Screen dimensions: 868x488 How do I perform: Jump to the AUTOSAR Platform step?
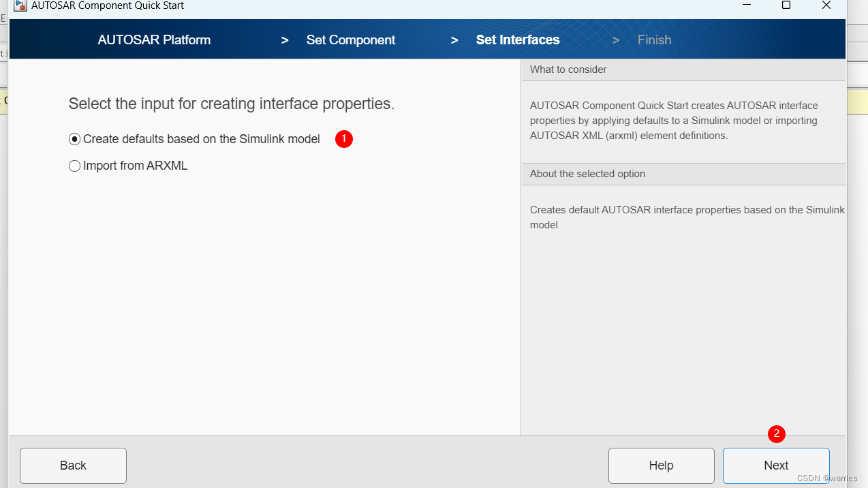tap(154, 40)
